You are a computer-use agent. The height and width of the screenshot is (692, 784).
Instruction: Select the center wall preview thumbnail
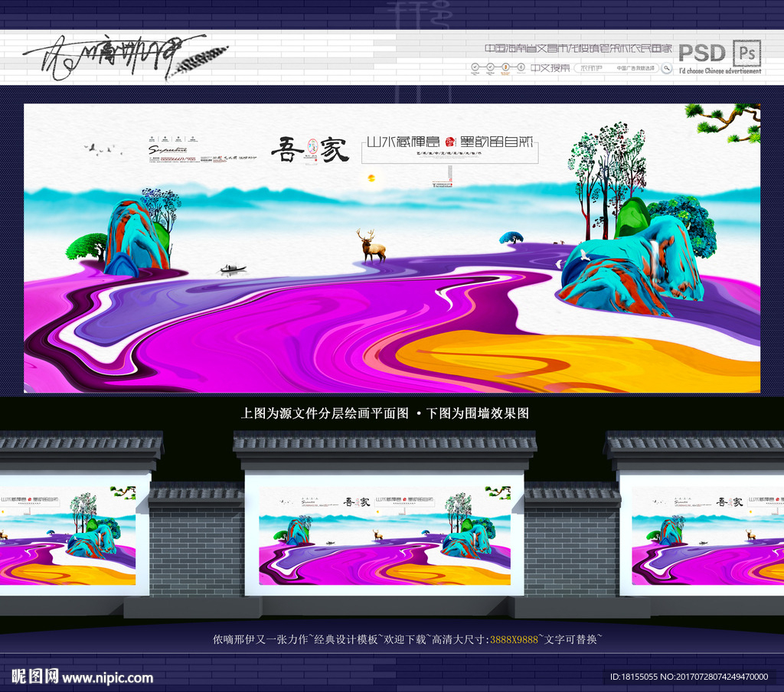[x=384, y=537]
